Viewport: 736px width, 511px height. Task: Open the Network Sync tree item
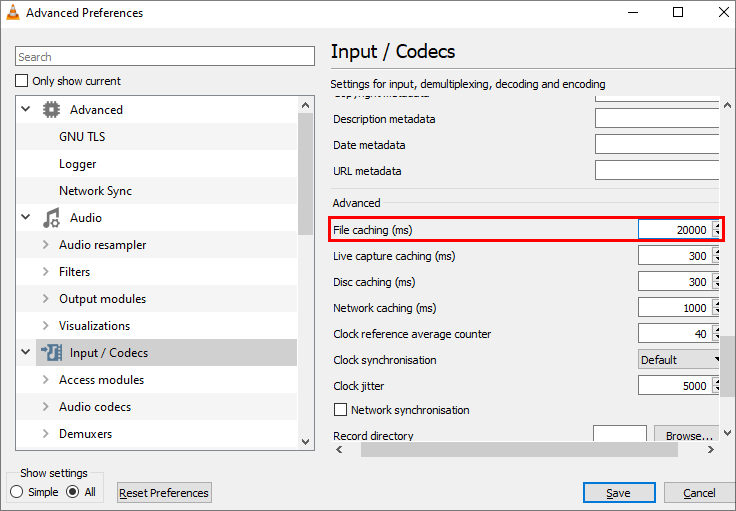click(95, 191)
